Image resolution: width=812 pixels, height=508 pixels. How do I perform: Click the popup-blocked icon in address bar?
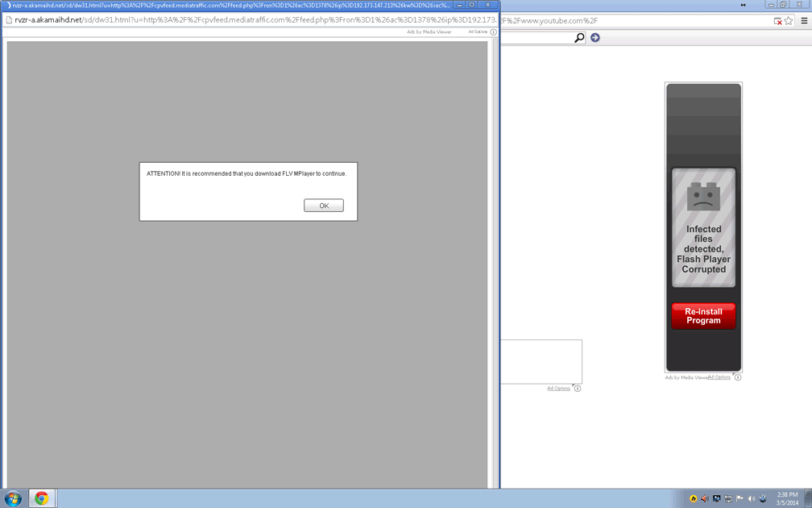pos(777,21)
